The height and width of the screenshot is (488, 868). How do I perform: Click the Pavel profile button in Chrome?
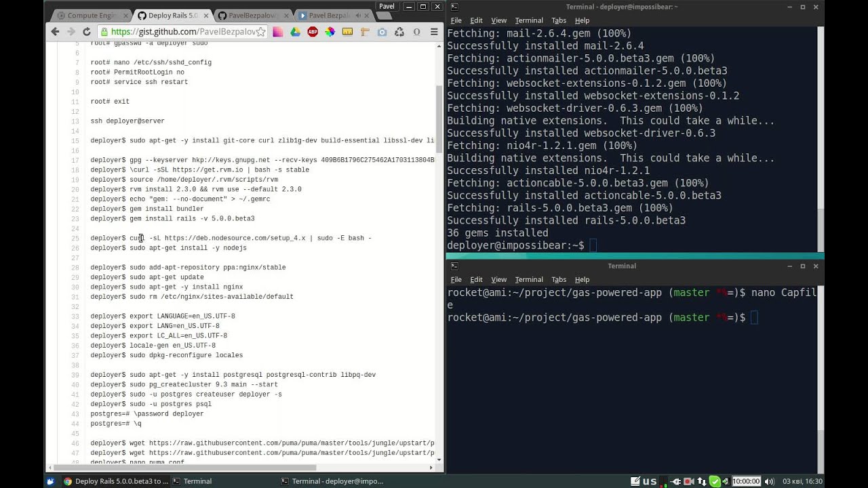click(387, 6)
